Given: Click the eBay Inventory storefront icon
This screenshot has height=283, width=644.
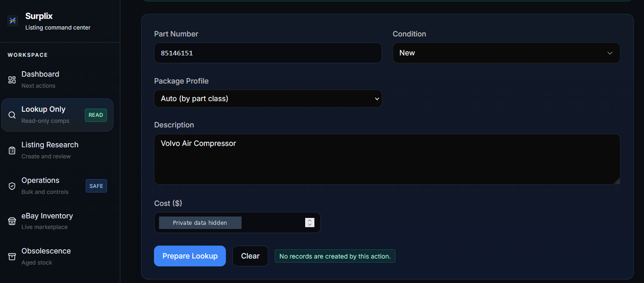Looking at the screenshot, I should click(x=12, y=221).
